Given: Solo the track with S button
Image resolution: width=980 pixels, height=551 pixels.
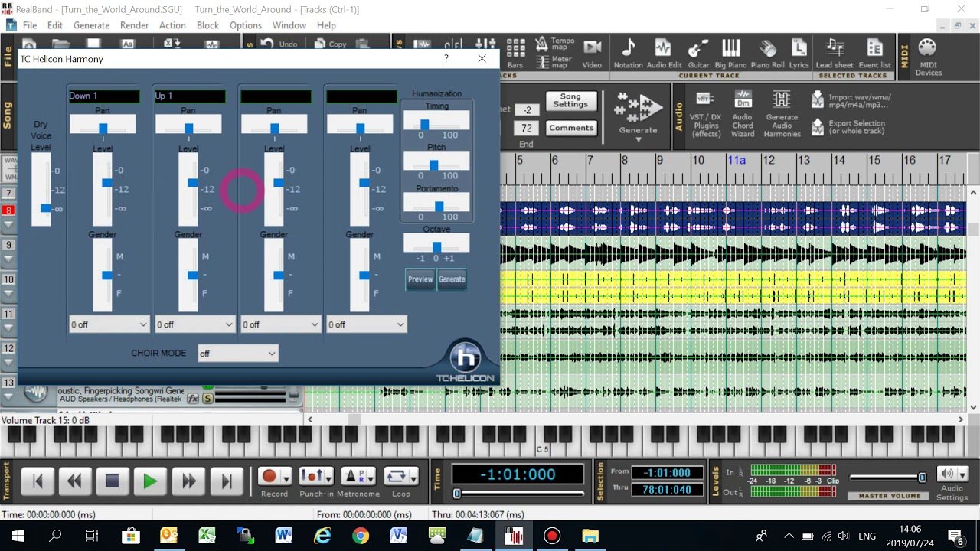Looking at the screenshot, I should click(207, 398).
